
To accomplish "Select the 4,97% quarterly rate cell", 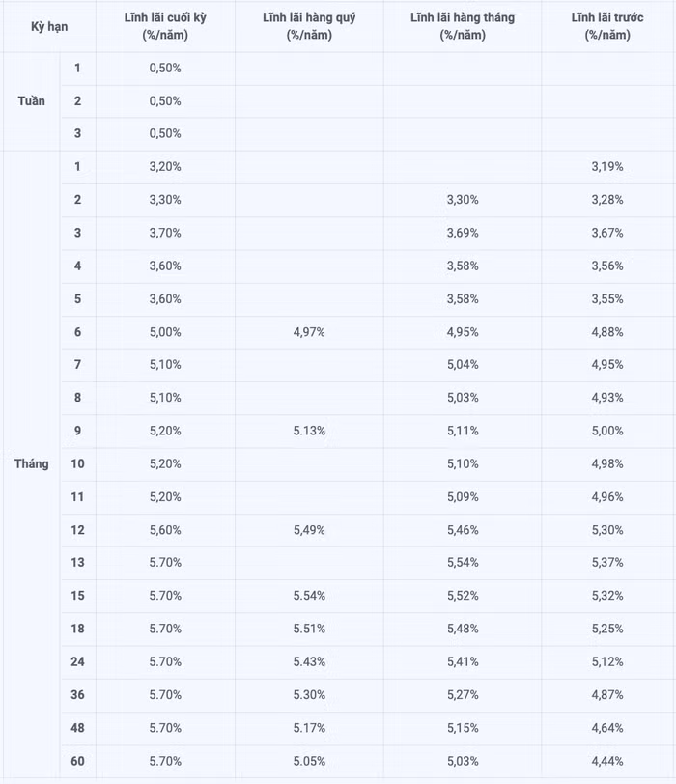I will click(x=309, y=332).
